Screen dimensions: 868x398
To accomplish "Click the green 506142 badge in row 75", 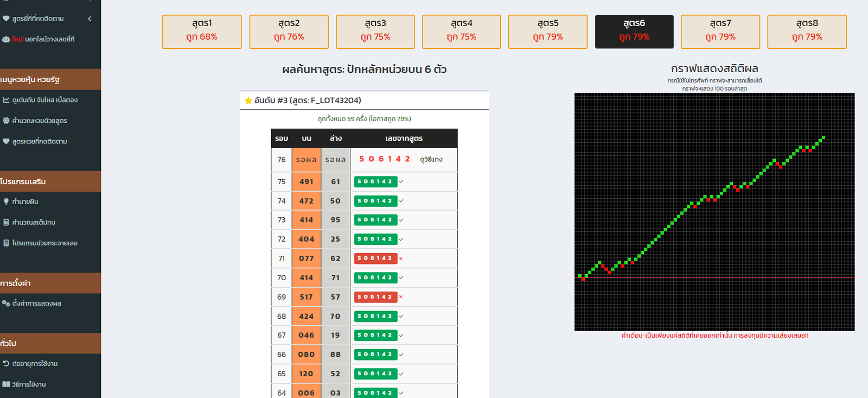I will 375,182.
